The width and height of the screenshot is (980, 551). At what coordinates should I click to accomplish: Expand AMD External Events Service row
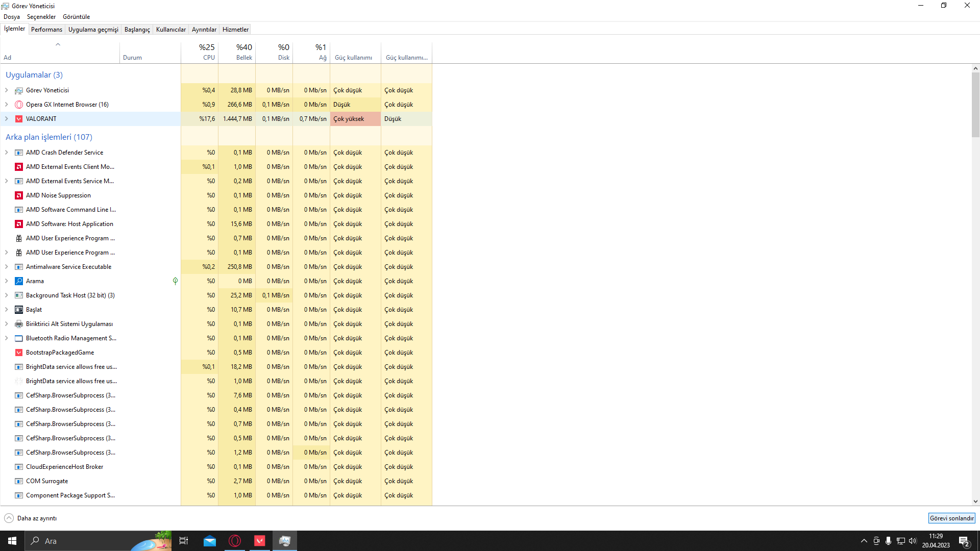pyautogui.click(x=7, y=181)
